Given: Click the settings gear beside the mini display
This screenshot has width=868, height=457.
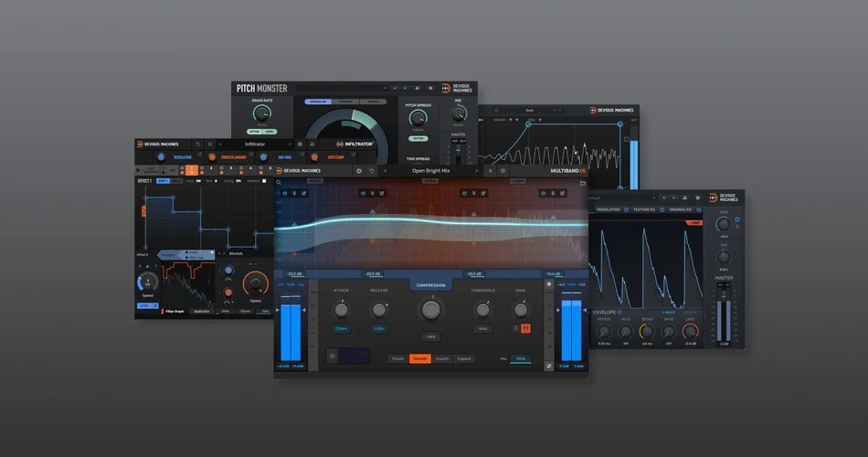Looking at the screenshot, I should 333,356.
